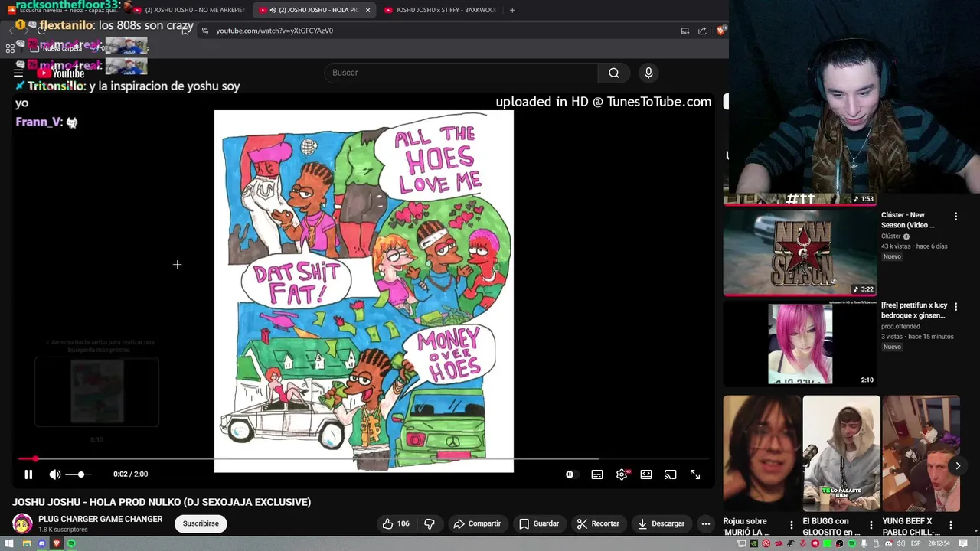Open the PLUG CHARGER GAME CHANGER channel name
Image resolution: width=980 pixels, height=551 pixels.
pyautogui.click(x=100, y=519)
